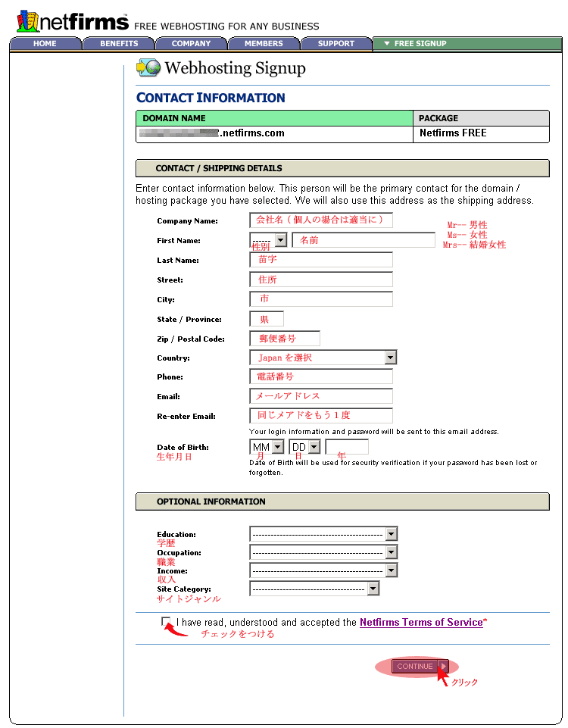Open the MEMBERS tab

264,44
